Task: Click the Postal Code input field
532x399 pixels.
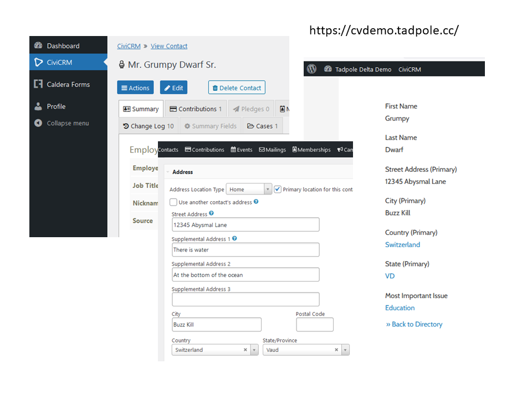Action: 315,325
